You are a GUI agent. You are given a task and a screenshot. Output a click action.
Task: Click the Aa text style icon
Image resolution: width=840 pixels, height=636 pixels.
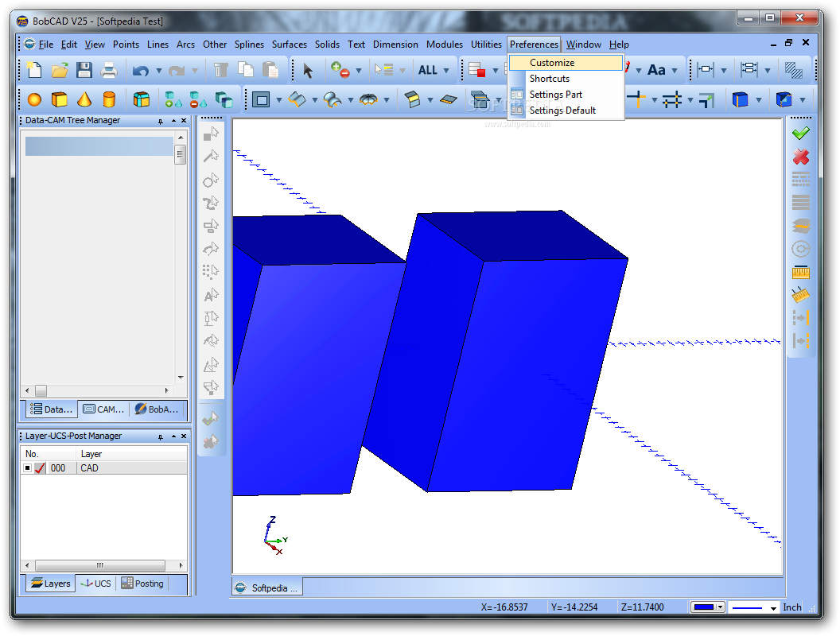656,70
